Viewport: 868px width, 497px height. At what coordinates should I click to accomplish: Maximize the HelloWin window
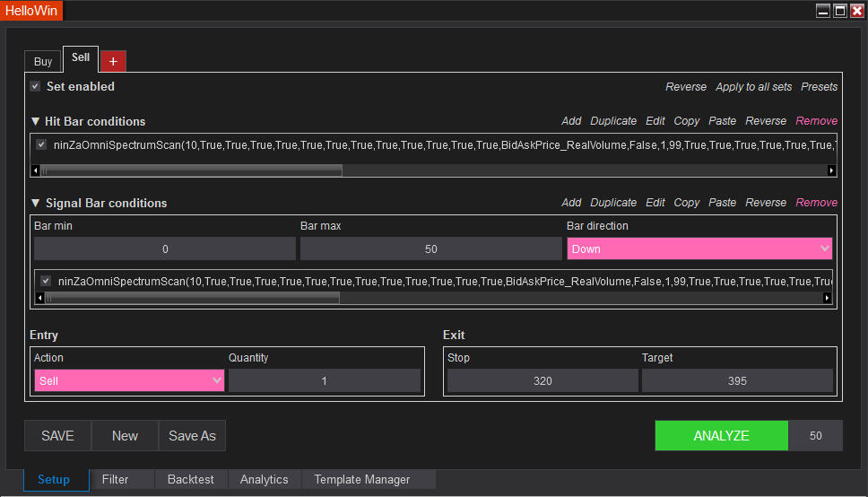point(840,11)
